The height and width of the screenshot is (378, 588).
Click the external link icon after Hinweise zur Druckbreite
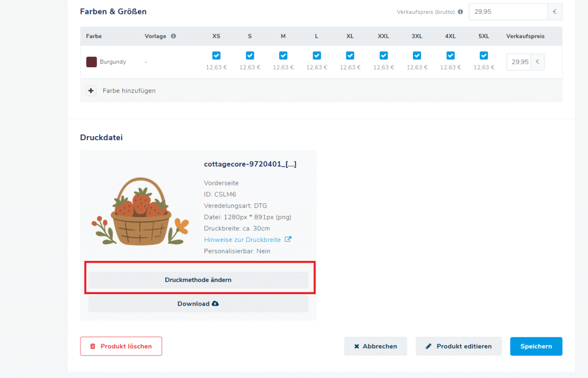(x=288, y=240)
